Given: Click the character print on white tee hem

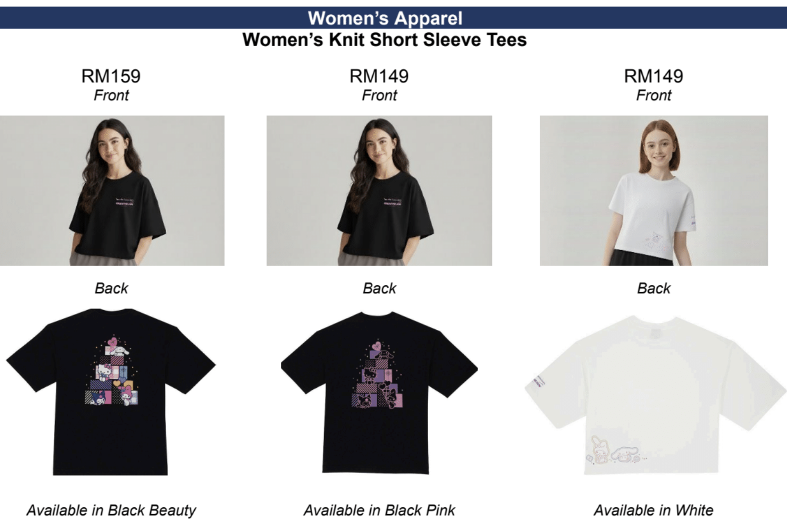Looking at the screenshot, I should click(615, 450).
